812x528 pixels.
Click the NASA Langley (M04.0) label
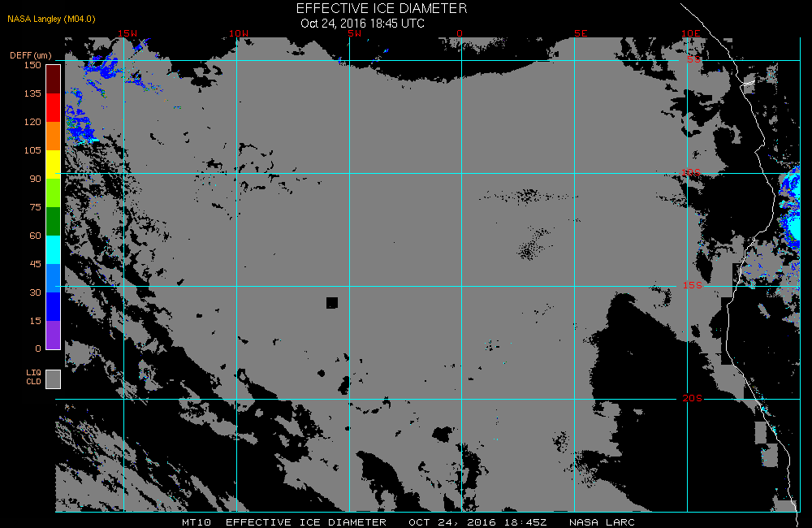pos(51,19)
